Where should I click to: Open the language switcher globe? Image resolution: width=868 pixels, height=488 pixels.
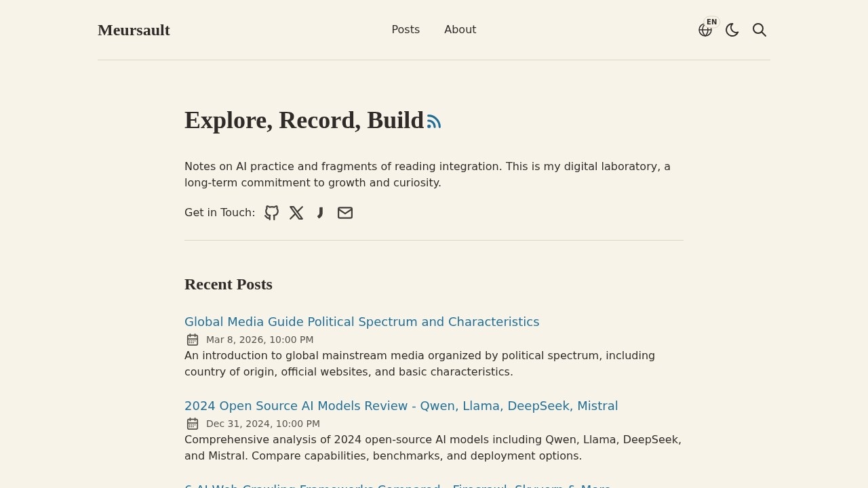pos(705,30)
